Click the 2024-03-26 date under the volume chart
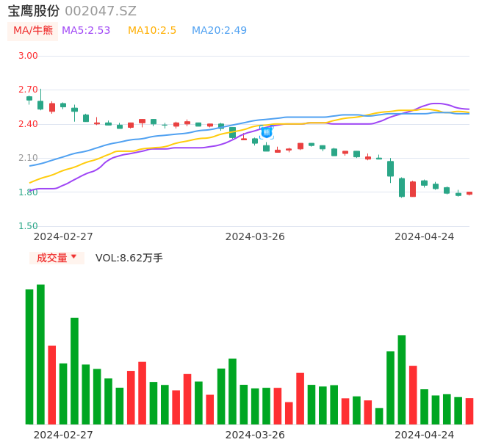The height and width of the screenshot is (445, 504). 255,435
